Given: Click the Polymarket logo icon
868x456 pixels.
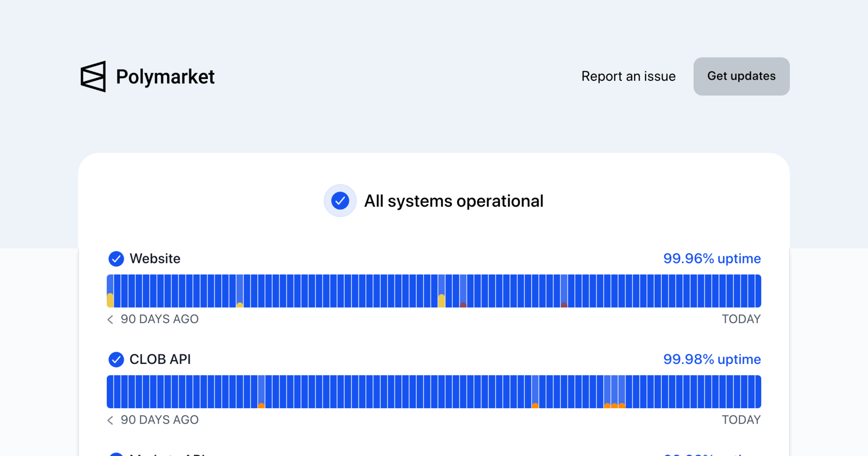Looking at the screenshot, I should [93, 76].
